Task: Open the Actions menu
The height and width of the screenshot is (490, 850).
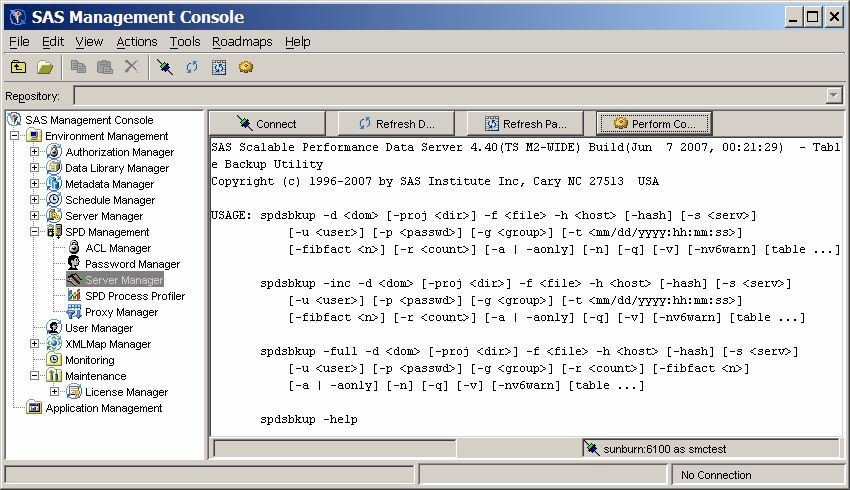Action: pyautogui.click(x=136, y=42)
